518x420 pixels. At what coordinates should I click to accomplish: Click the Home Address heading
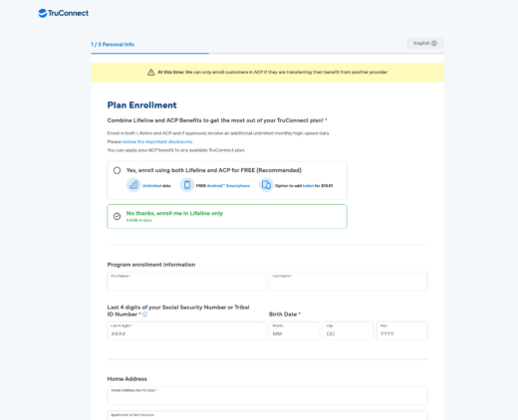pos(127,379)
